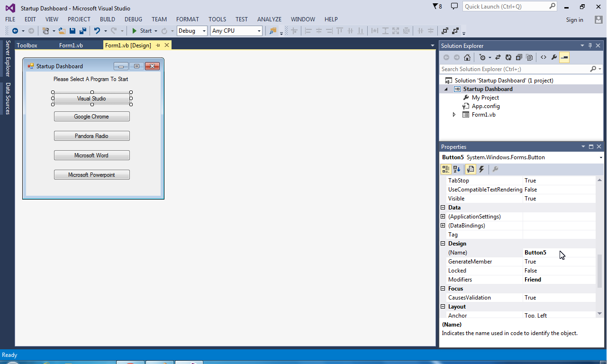This screenshot has height=364, width=607.
Task: Click the account avatar icon next to Sign in
Action: [598, 19]
